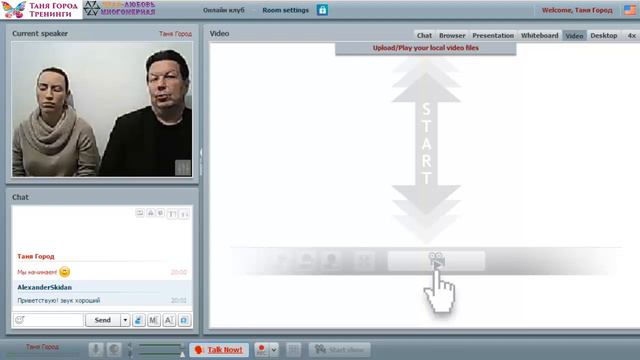Decrease chat font size with the small T icon
Screen dimensions: 640x360
tap(184, 214)
